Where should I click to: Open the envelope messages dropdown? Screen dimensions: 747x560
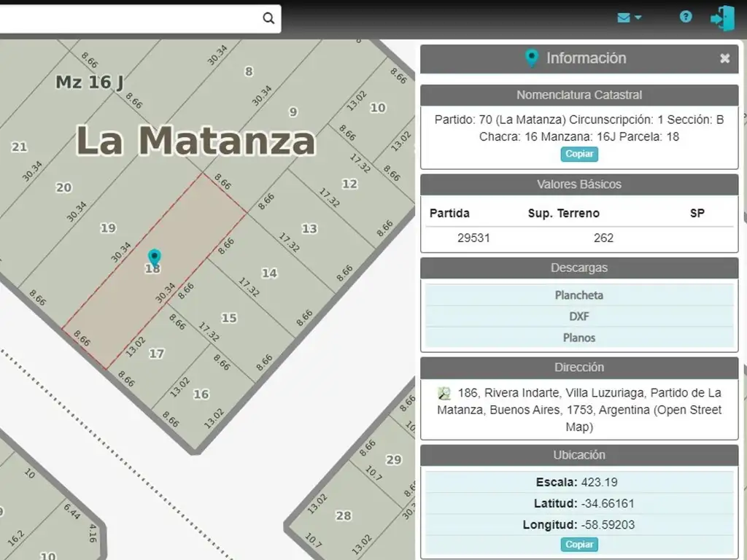click(x=629, y=17)
